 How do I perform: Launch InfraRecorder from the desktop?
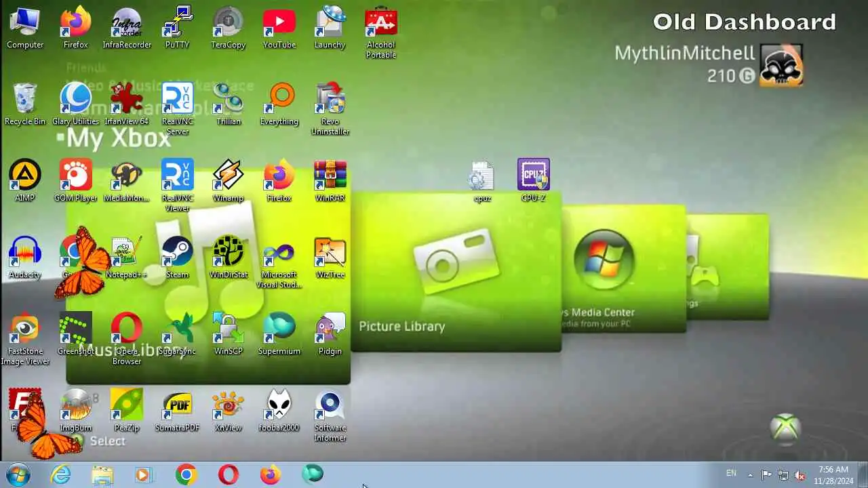point(127,28)
